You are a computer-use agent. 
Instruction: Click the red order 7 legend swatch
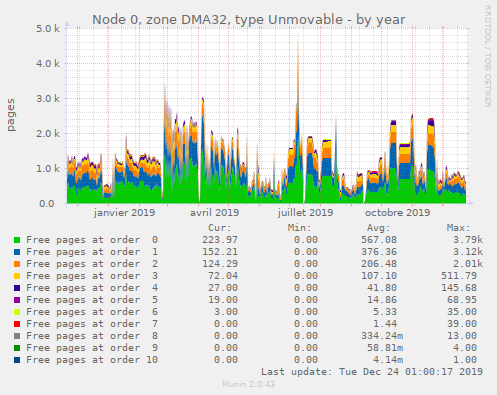point(17,324)
